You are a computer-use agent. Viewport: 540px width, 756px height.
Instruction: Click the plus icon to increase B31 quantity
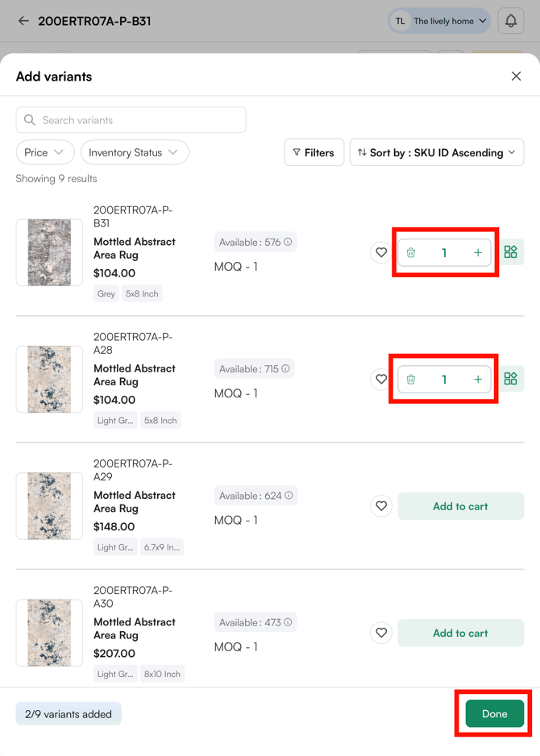tap(478, 252)
